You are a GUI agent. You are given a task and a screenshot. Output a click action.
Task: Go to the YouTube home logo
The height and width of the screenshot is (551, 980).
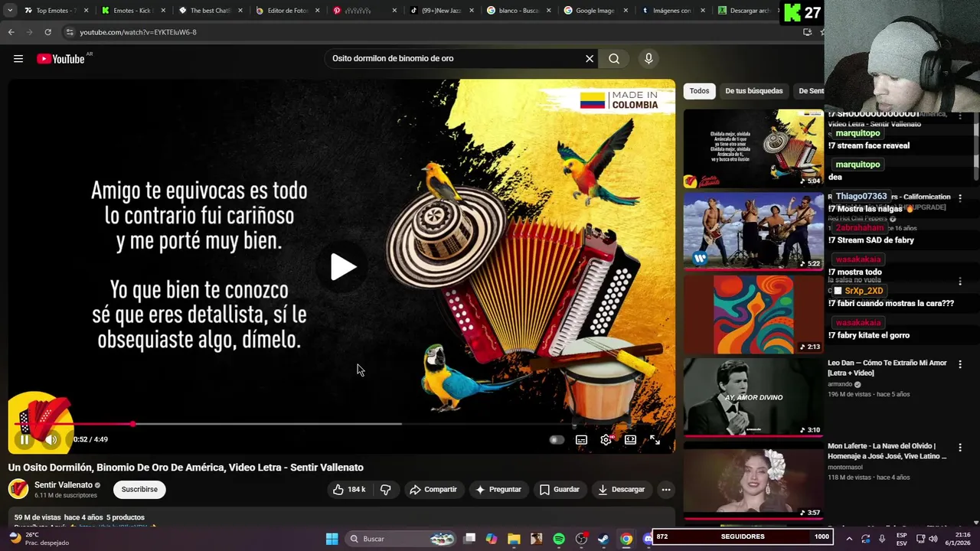(60, 59)
